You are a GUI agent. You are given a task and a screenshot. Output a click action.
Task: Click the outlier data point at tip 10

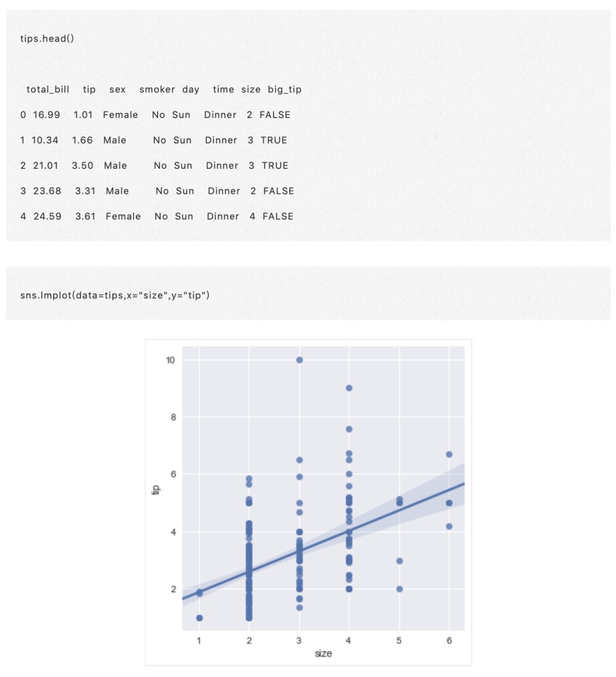click(x=299, y=360)
